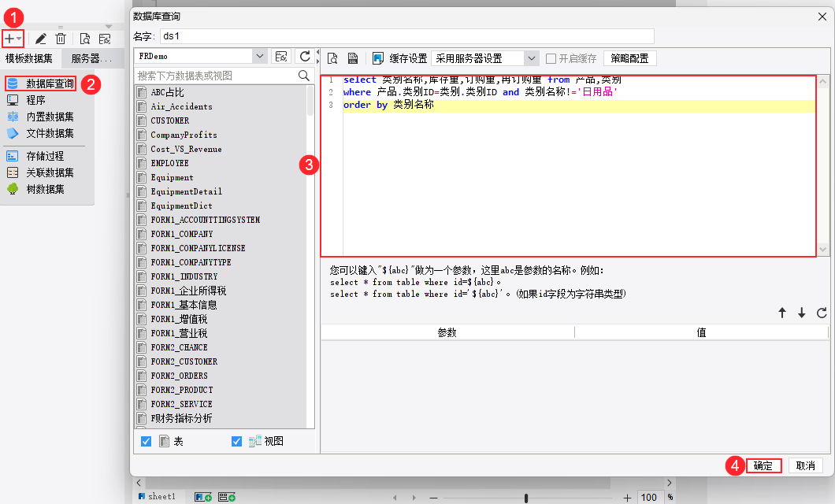Click the add sheet icon next to sheet1
835x504 pixels.
point(203,497)
